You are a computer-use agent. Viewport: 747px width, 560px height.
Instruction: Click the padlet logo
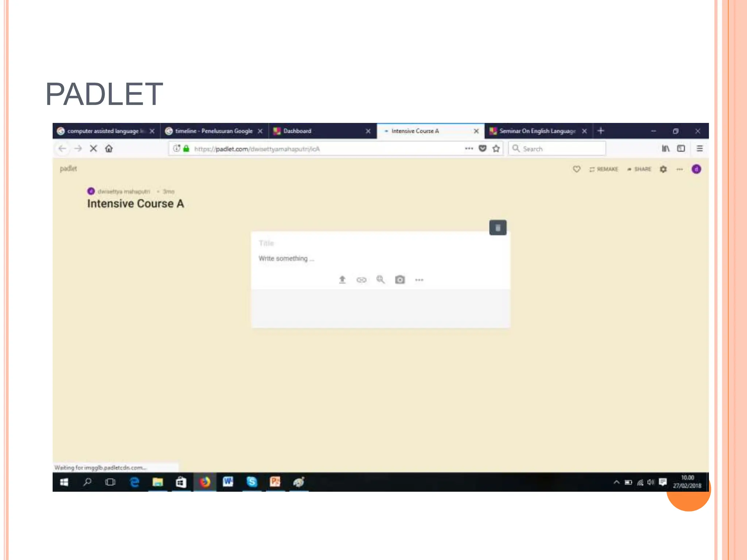[68, 168]
